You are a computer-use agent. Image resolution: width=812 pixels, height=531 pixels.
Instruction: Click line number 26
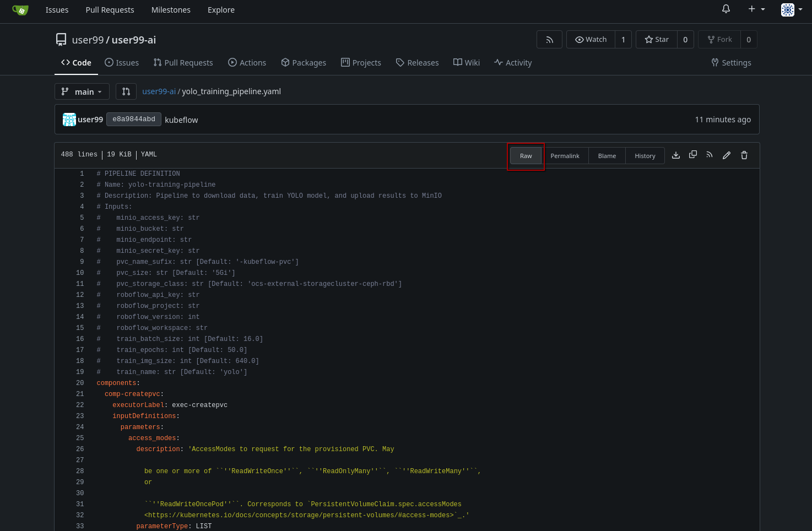(80, 449)
